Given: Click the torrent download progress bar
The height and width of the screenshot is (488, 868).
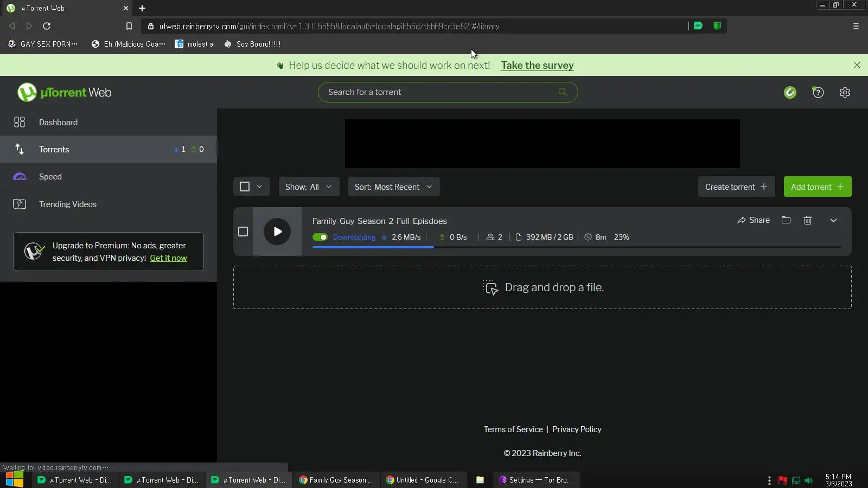Looking at the screenshot, I should [577, 247].
